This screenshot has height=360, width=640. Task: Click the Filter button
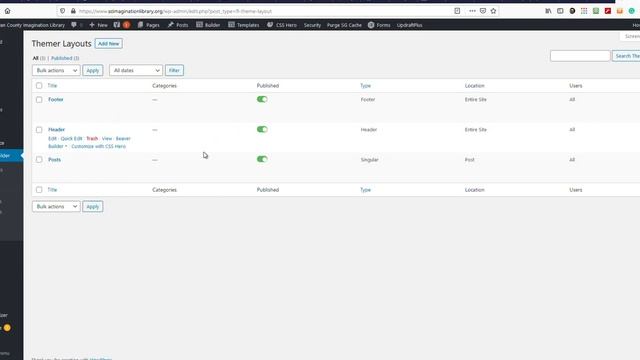pyautogui.click(x=174, y=70)
